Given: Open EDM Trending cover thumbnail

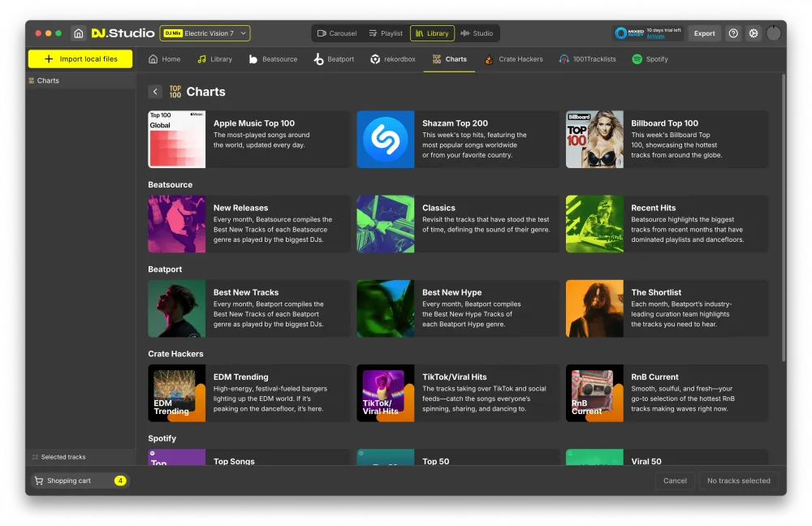Looking at the screenshot, I should 176,393.
